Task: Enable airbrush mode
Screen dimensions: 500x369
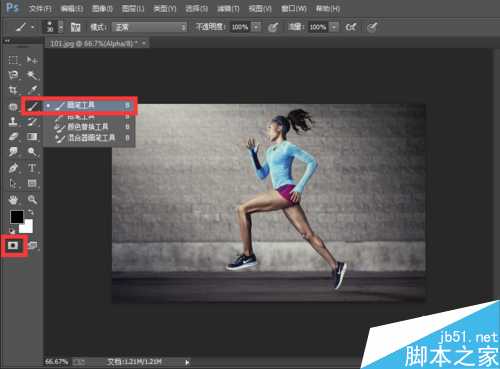Action: tap(351, 27)
